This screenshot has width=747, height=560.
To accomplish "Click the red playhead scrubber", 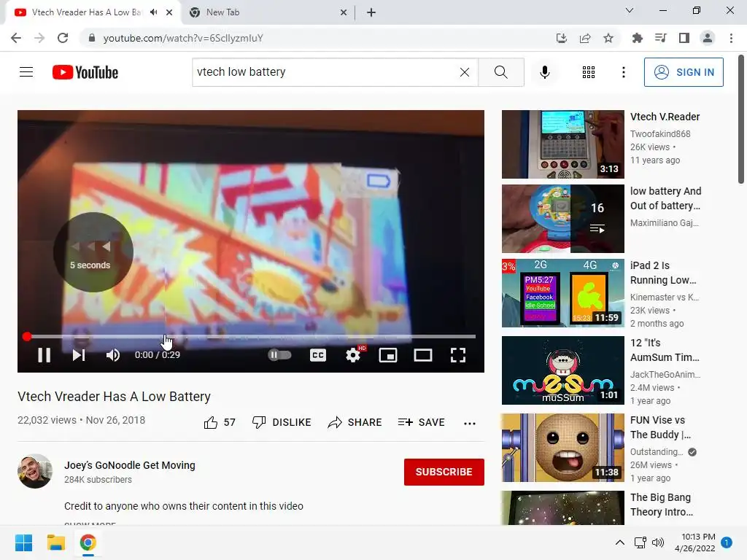I will (27, 337).
